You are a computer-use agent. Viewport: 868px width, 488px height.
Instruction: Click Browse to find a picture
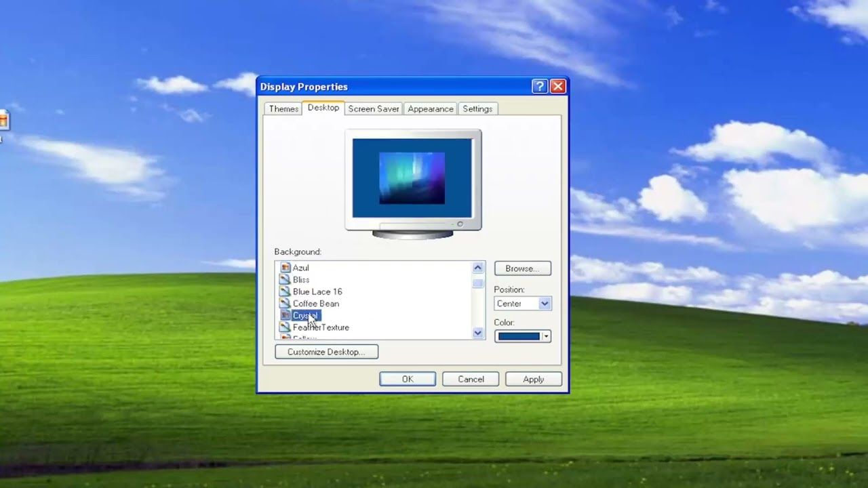click(522, 268)
